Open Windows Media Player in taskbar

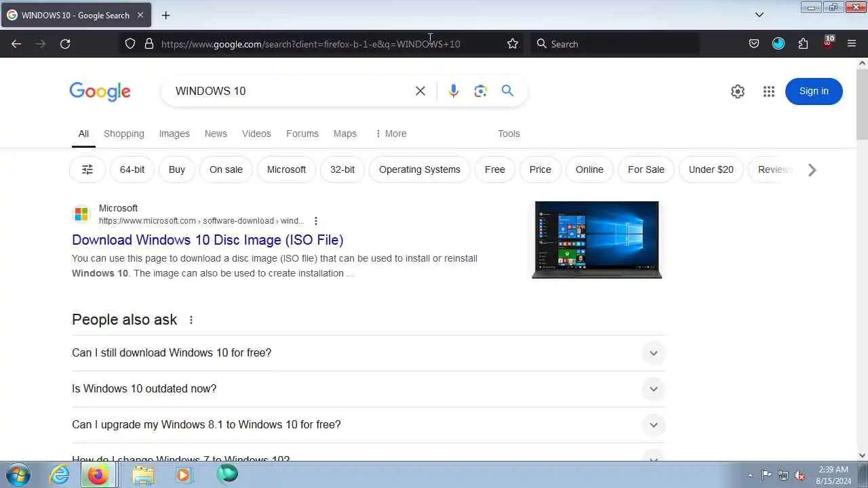[183, 474]
